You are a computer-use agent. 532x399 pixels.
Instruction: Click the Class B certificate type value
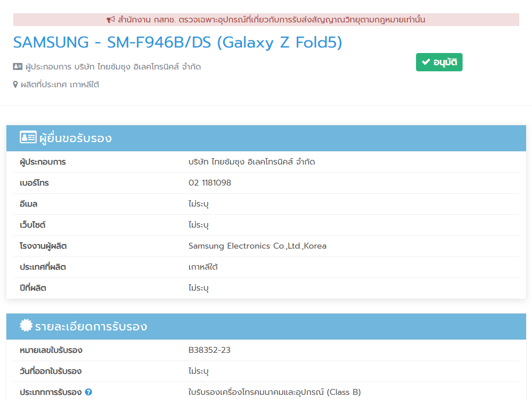click(x=274, y=392)
